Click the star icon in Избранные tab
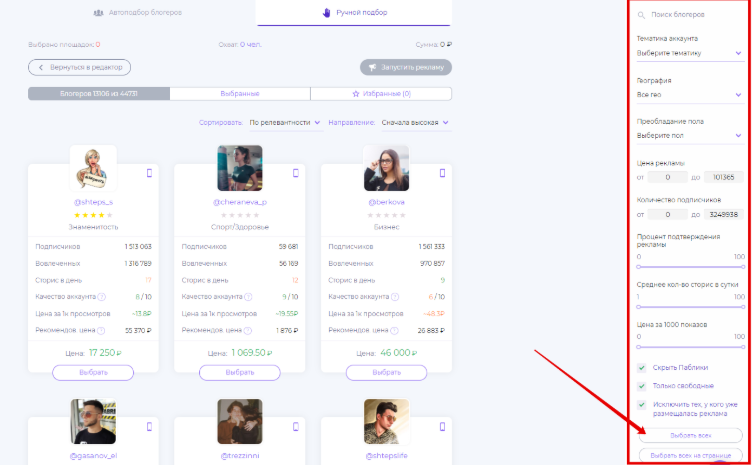Screen dimensions: 753x465 tap(356, 94)
